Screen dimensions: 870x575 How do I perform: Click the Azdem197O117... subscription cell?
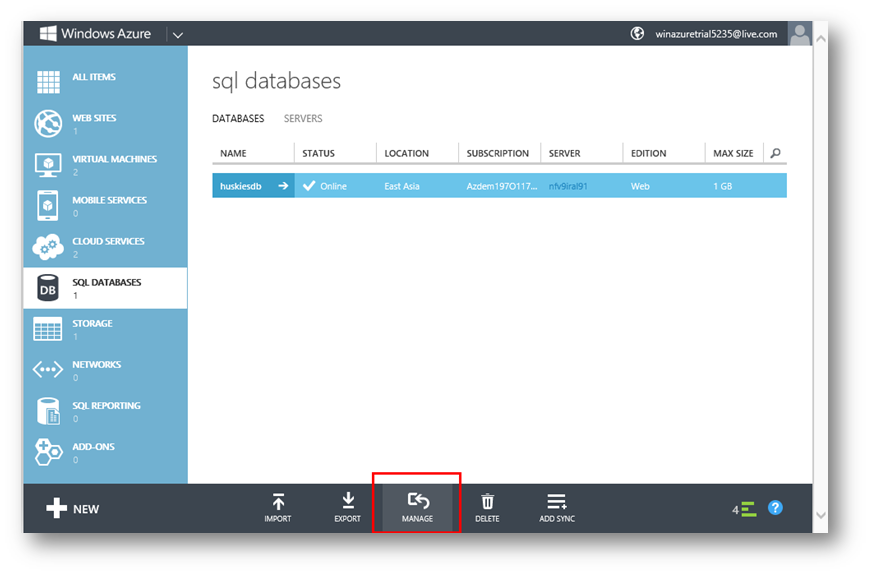pos(502,186)
